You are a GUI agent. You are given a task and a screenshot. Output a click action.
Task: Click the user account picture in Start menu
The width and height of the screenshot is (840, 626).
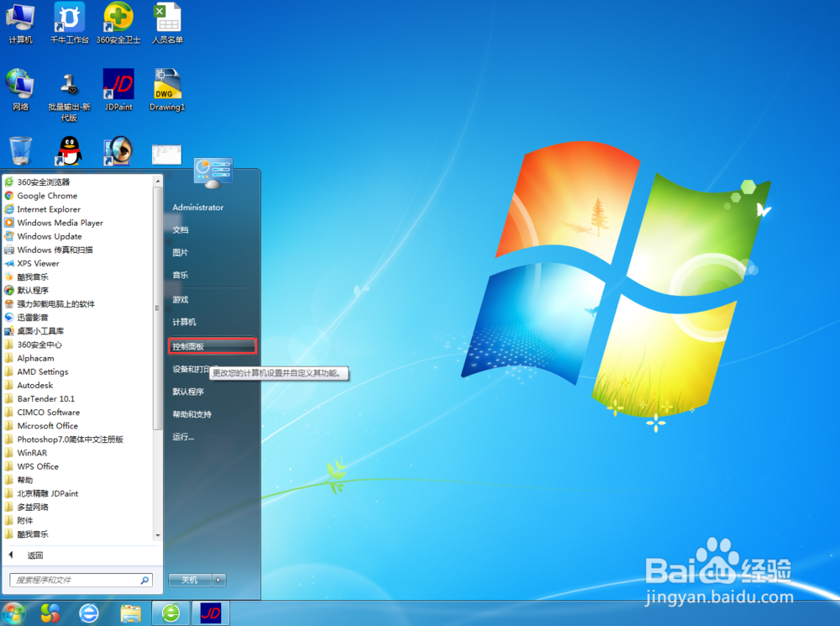(x=213, y=172)
